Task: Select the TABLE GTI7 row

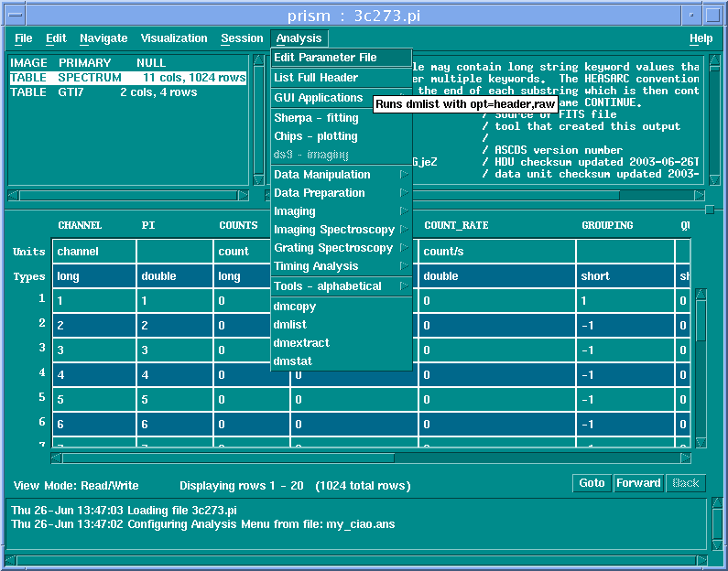Action: point(128,92)
